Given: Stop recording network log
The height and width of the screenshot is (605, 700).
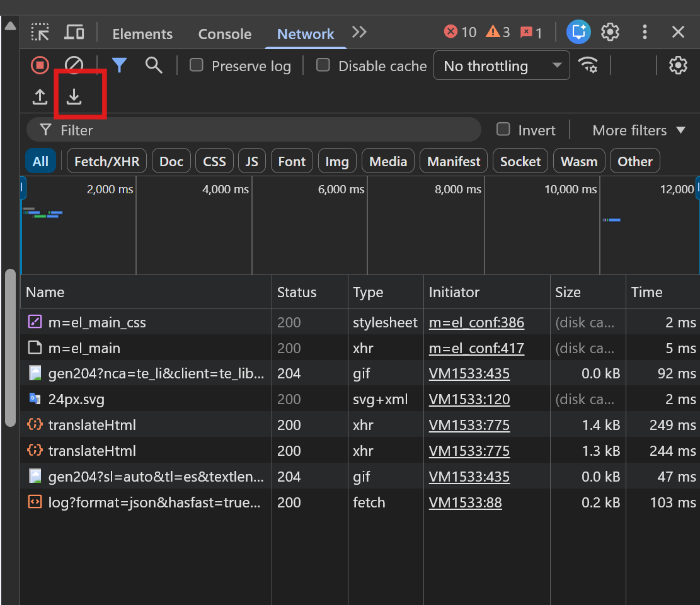Looking at the screenshot, I should pos(40,65).
